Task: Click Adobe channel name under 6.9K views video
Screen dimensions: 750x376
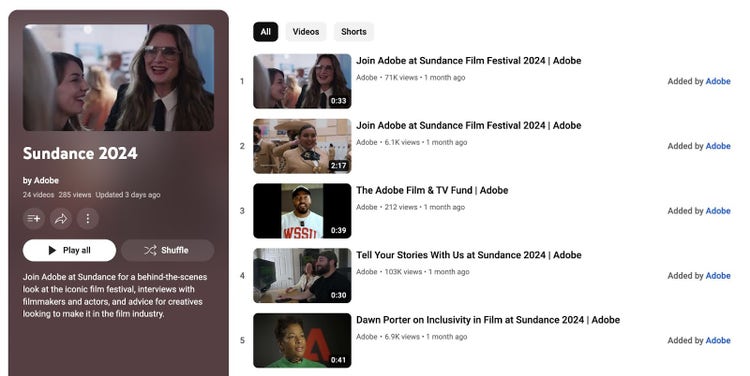Action: [366, 337]
